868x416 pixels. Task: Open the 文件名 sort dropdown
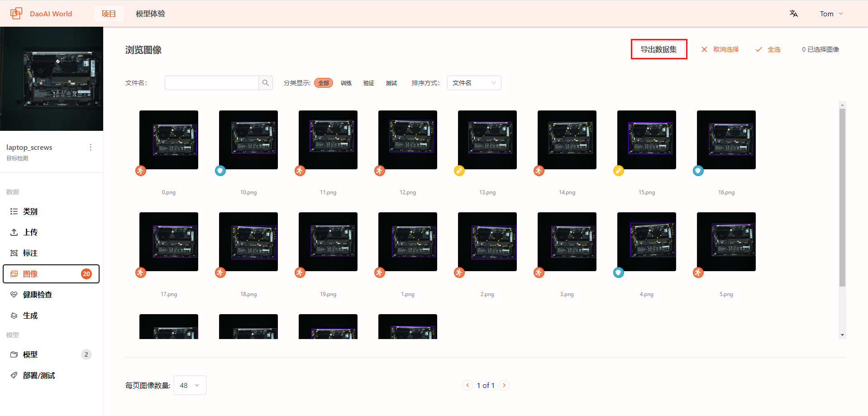tap(474, 83)
